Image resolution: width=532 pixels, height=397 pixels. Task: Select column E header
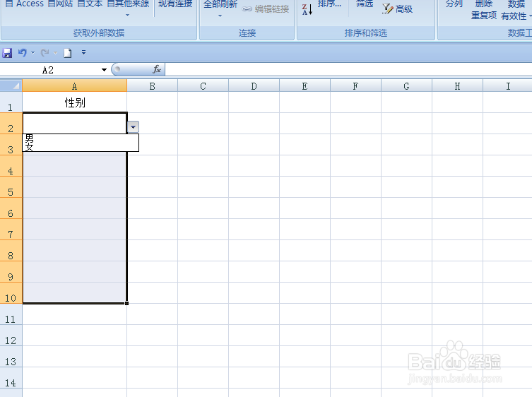coord(305,86)
